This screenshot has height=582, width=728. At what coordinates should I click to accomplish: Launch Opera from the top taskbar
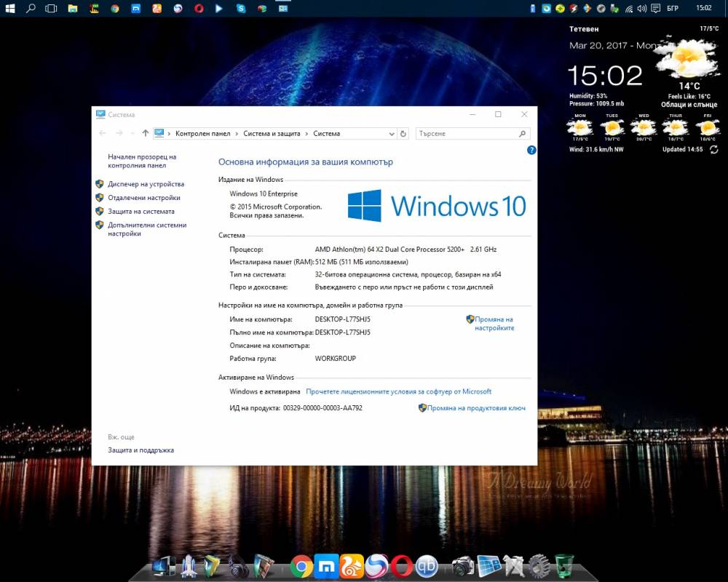pyautogui.click(x=199, y=8)
